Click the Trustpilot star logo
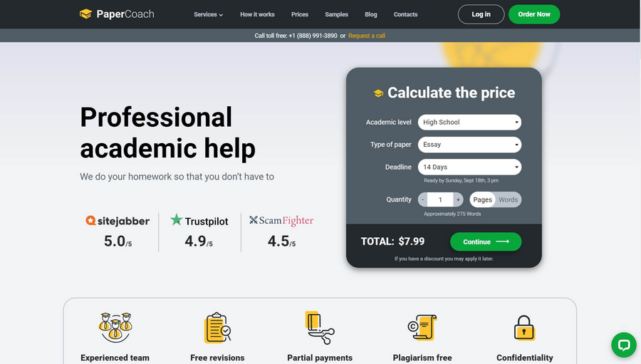The width and height of the screenshot is (641, 364). click(199, 220)
